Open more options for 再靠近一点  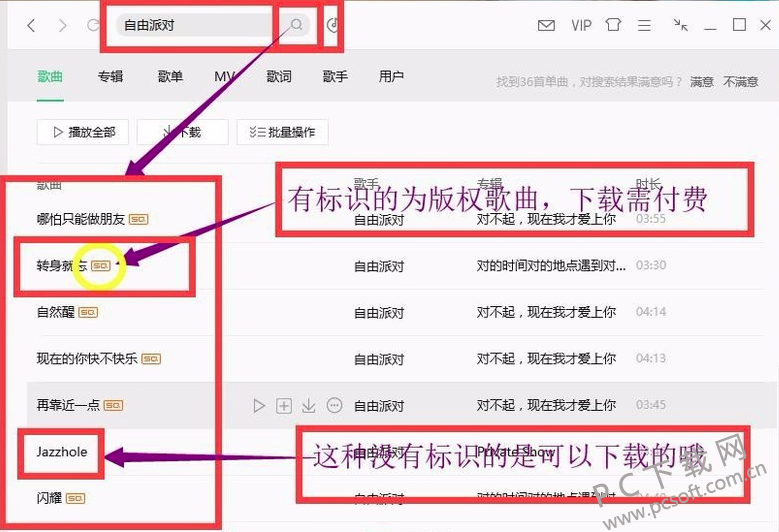[x=335, y=405]
